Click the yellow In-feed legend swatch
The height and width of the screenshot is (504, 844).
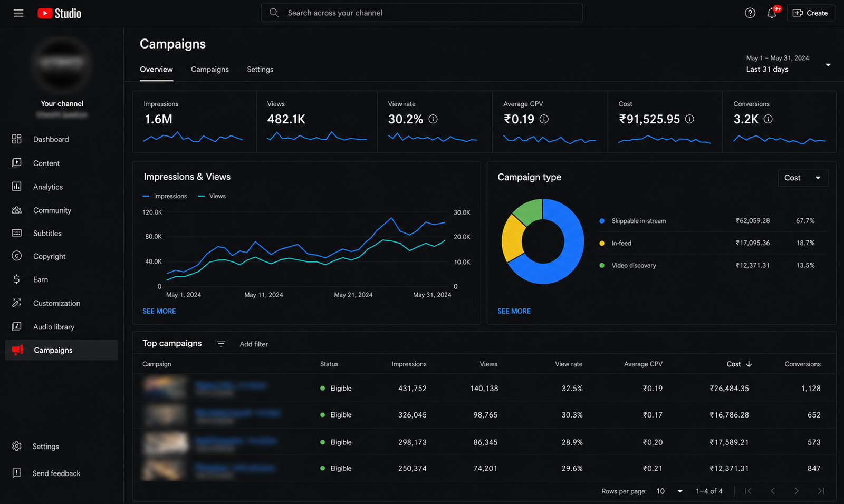point(602,243)
